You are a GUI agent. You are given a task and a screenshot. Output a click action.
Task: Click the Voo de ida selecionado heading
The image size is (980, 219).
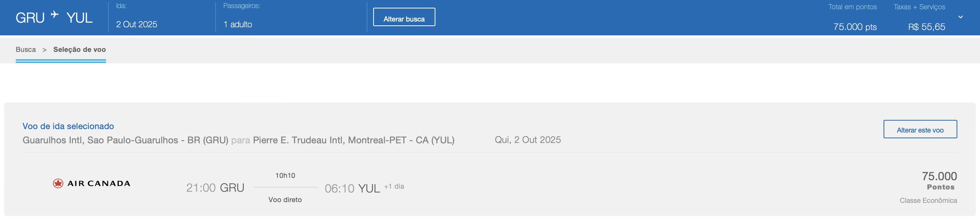(x=68, y=126)
